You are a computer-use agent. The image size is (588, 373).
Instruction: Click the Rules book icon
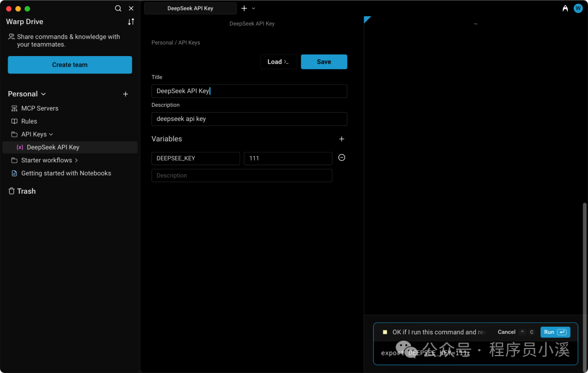tap(14, 121)
